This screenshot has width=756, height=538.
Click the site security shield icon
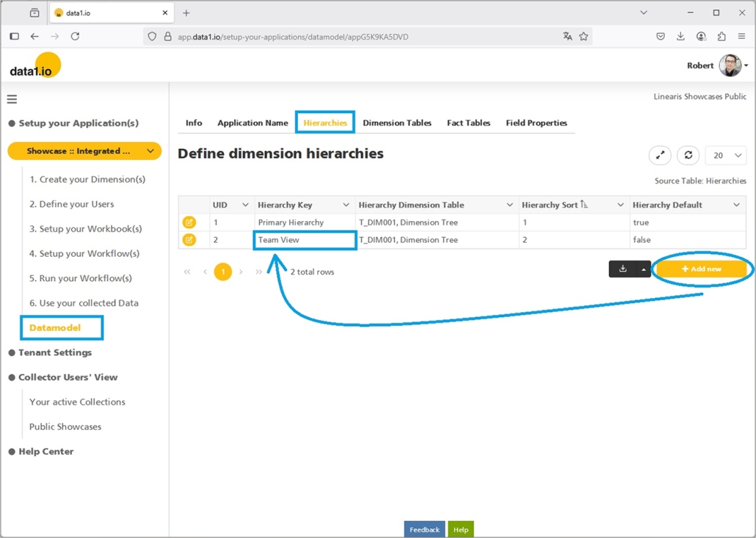(152, 36)
